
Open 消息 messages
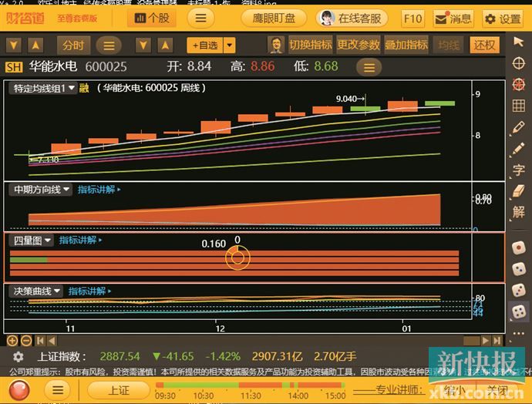click(453, 19)
